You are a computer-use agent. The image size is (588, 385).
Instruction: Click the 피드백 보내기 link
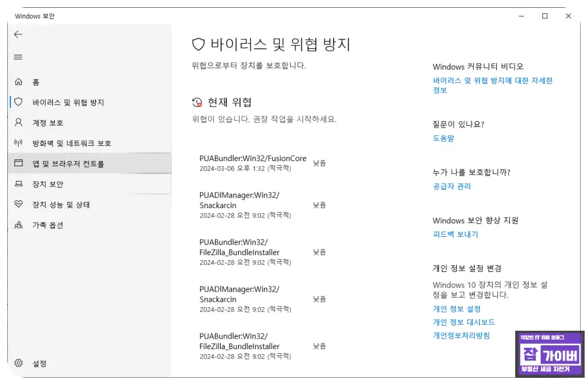456,234
